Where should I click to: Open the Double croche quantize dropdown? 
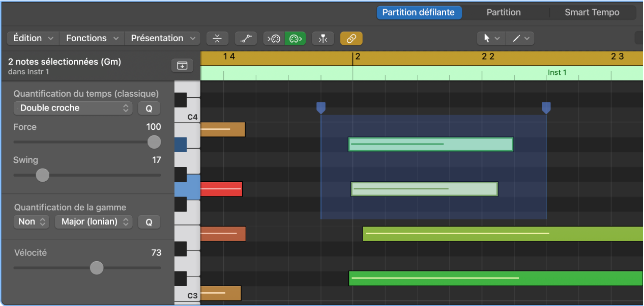(73, 108)
